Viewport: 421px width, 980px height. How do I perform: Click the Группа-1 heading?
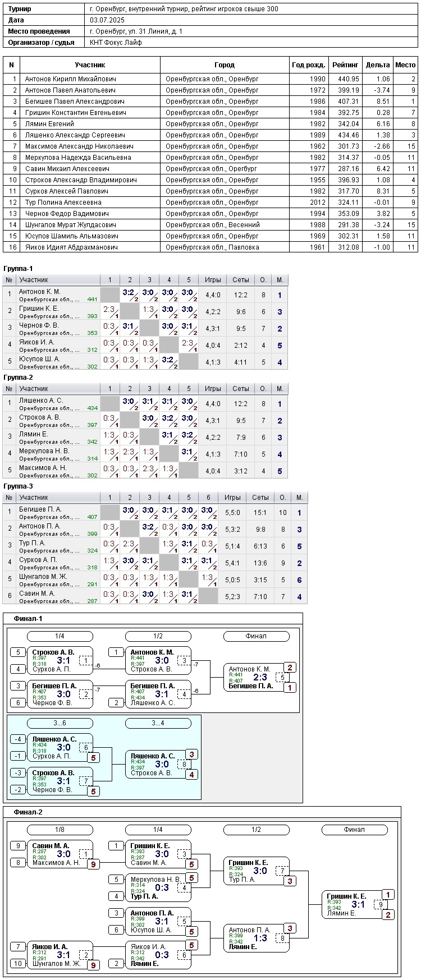click(x=18, y=269)
